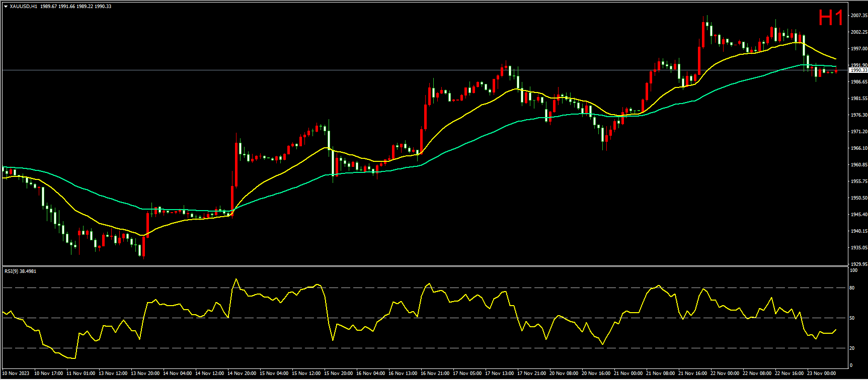868x380 pixels.
Task: Click the 1929.95 price axis label
Action: point(858,264)
